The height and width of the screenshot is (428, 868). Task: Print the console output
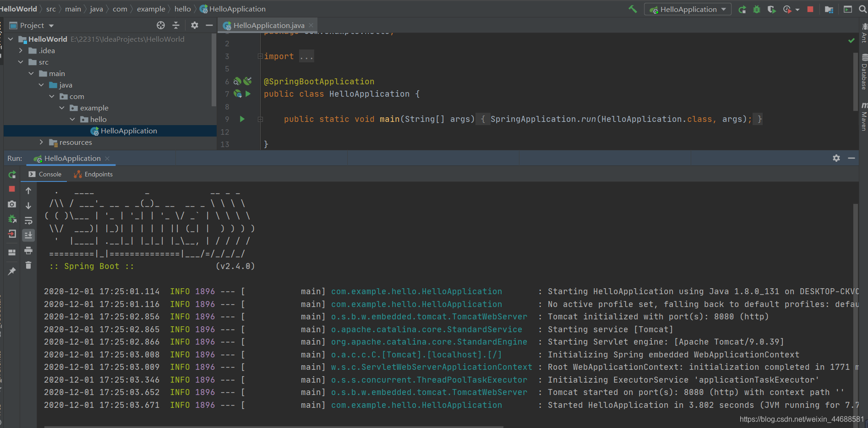(28, 251)
